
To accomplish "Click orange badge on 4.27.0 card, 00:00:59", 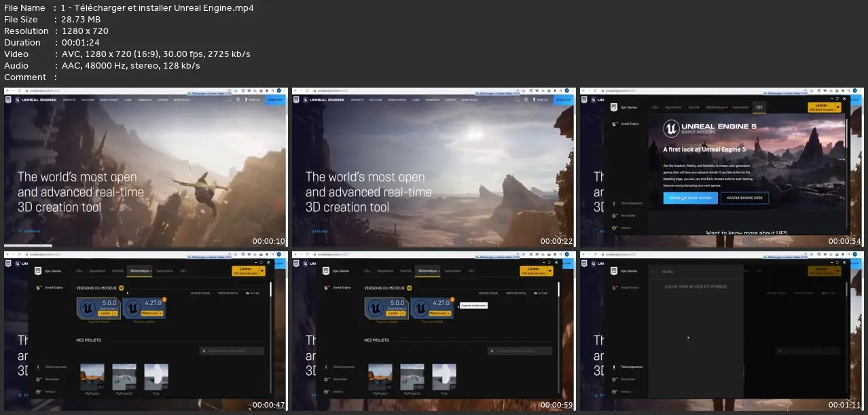I will tap(452, 300).
